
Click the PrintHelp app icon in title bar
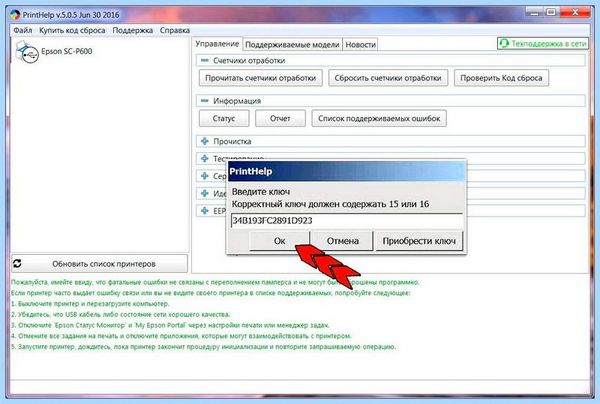(x=15, y=15)
